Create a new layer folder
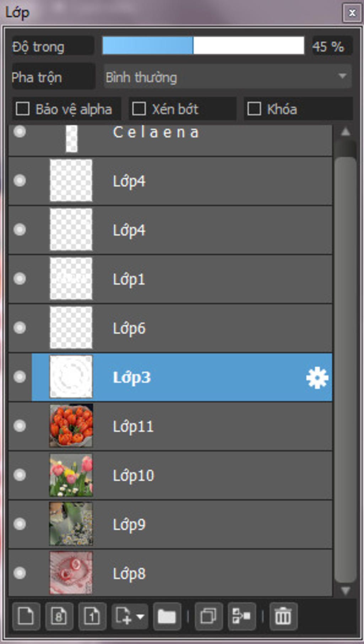The width and height of the screenshot is (364, 644). point(167,616)
